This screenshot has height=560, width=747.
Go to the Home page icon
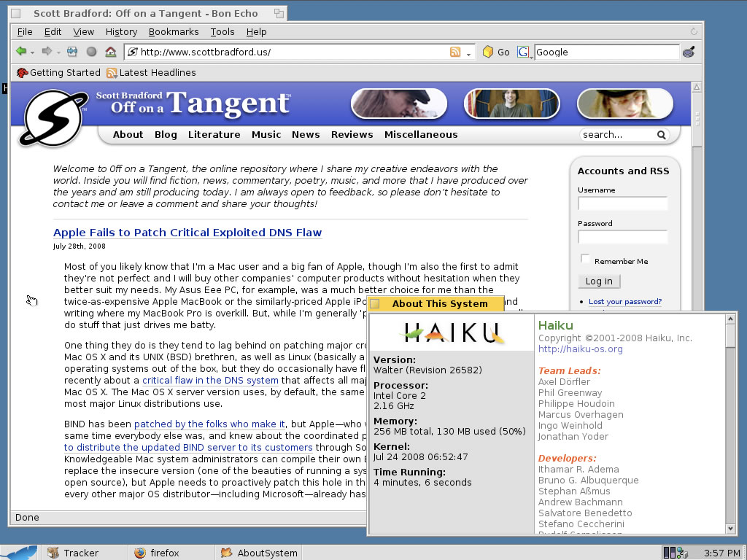110,52
